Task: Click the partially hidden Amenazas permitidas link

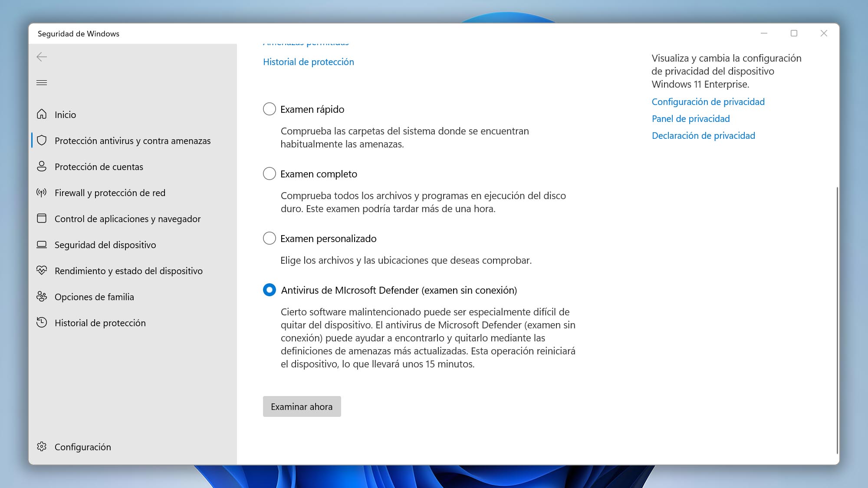Action: (306, 44)
